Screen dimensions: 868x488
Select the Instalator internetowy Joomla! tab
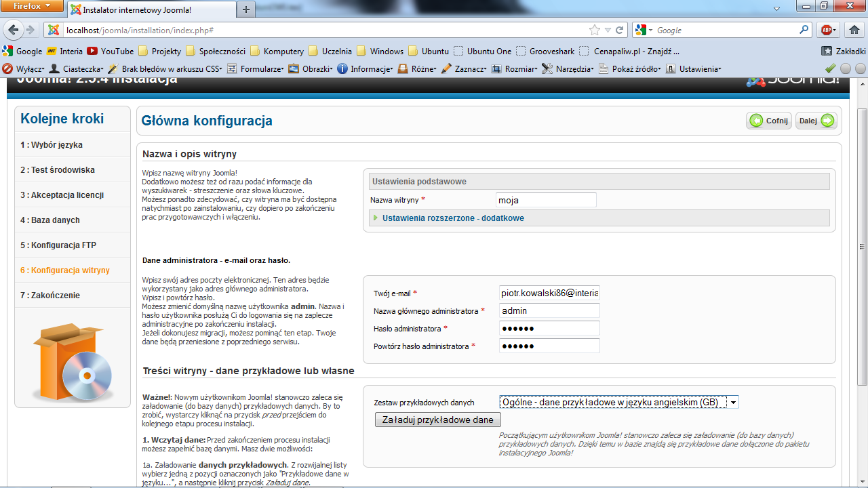tap(151, 10)
